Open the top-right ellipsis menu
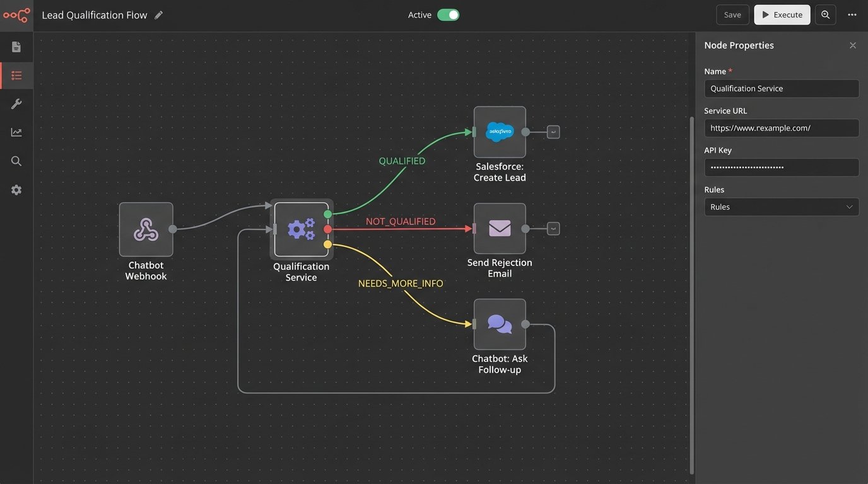Viewport: 868px width, 484px height. (x=852, y=14)
